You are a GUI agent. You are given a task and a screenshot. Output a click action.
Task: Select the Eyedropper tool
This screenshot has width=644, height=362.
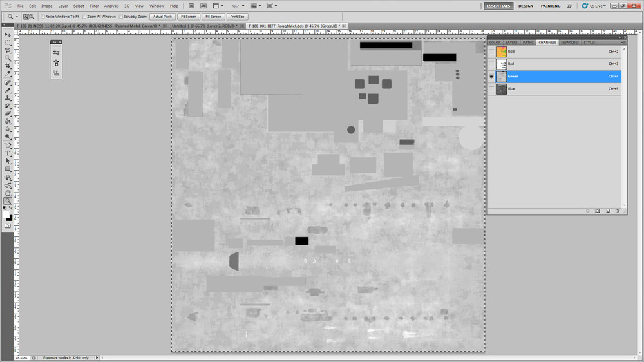pos(8,73)
